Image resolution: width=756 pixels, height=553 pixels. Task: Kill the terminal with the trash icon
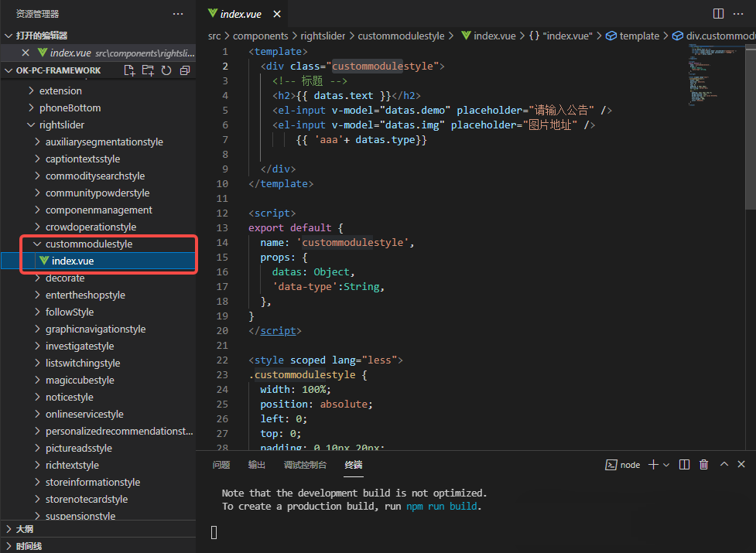click(x=703, y=465)
